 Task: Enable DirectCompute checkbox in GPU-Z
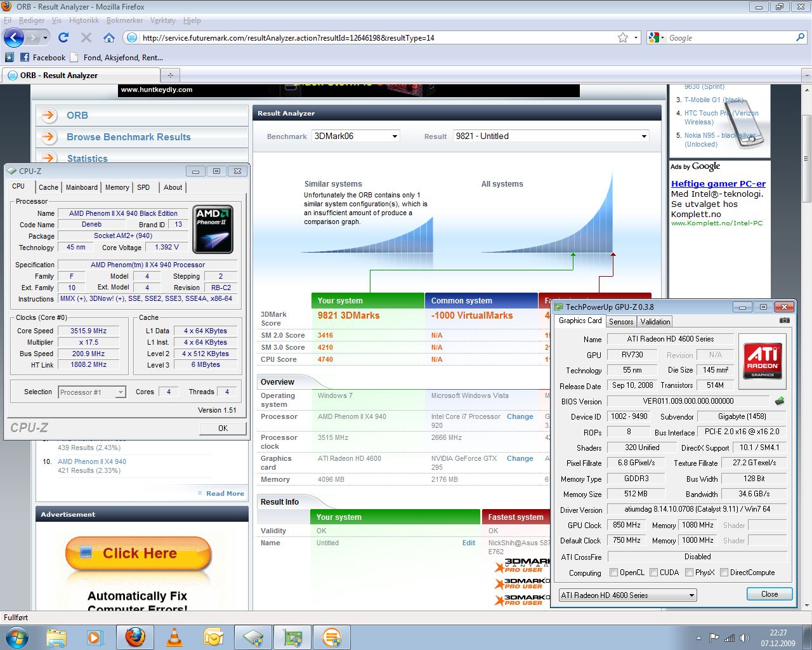tap(724, 572)
